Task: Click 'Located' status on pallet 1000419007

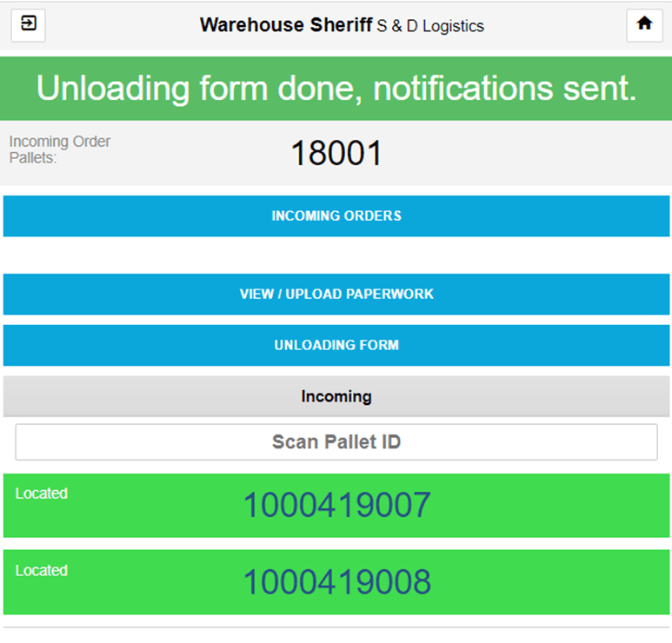Action: 41,494
